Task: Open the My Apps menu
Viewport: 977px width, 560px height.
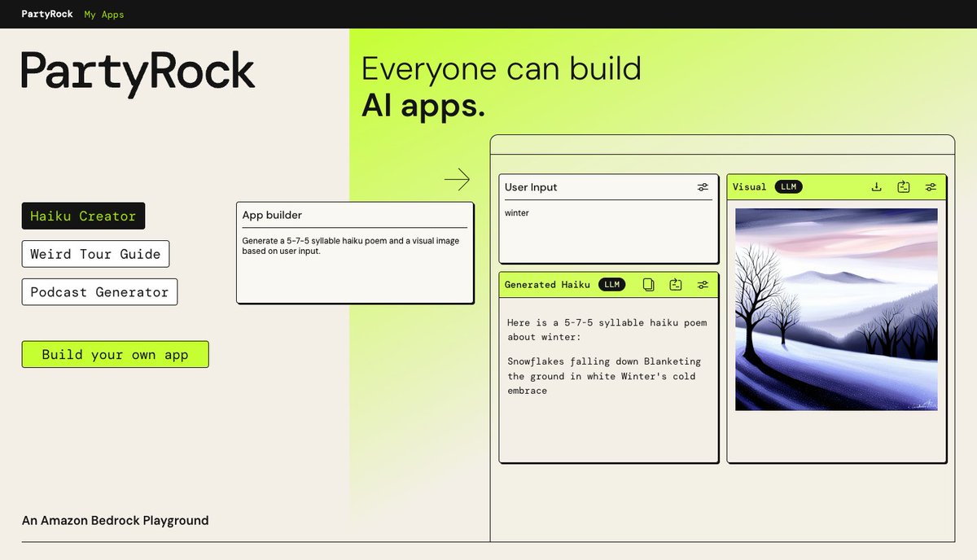Action: [103, 14]
